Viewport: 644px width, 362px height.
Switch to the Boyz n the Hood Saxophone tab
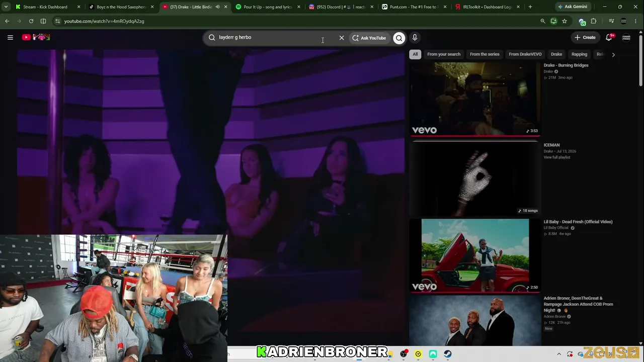click(x=121, y=7)
